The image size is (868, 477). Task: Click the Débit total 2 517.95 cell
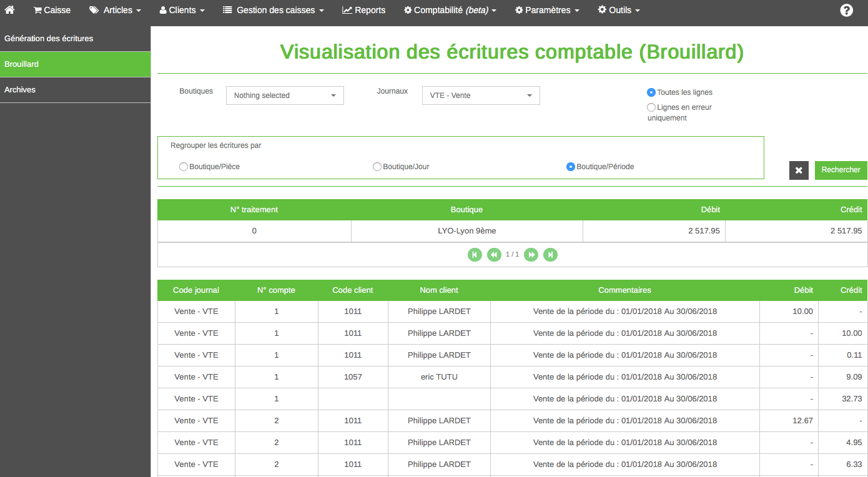coord(654,231)
